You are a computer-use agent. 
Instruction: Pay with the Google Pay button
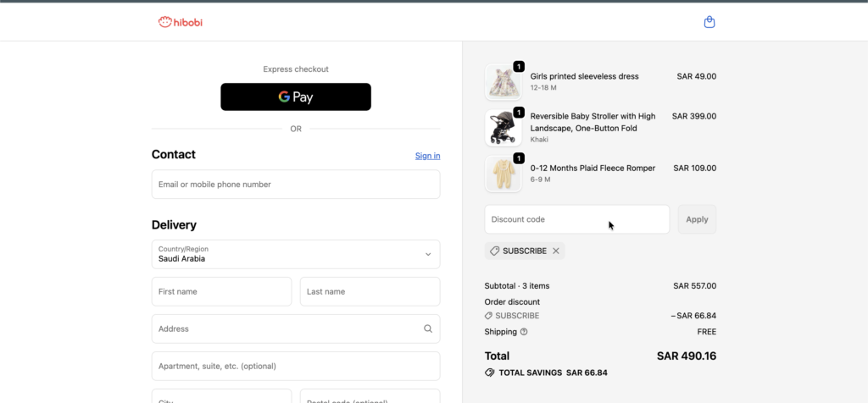pyautogui.click(x=296, y=97)
